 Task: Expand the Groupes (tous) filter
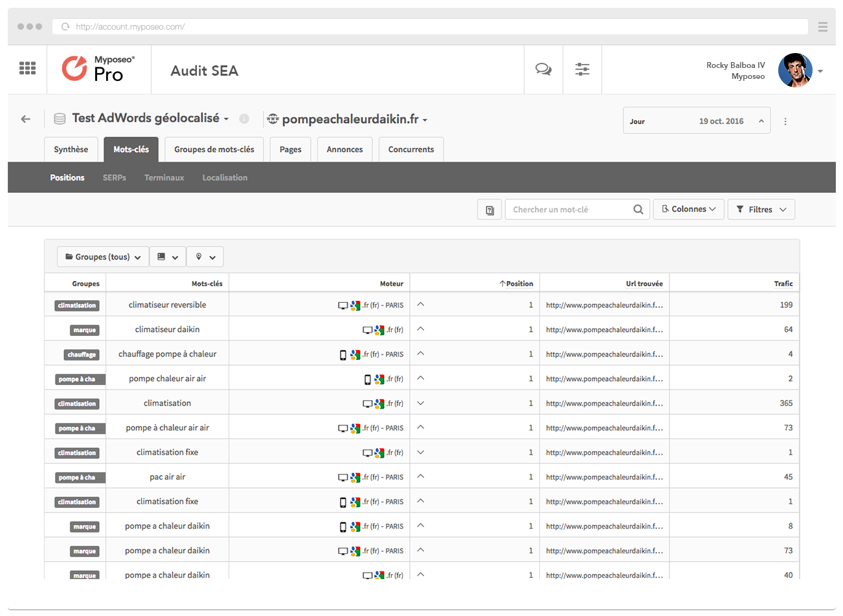pyautogui.click(x=103, y=257)
